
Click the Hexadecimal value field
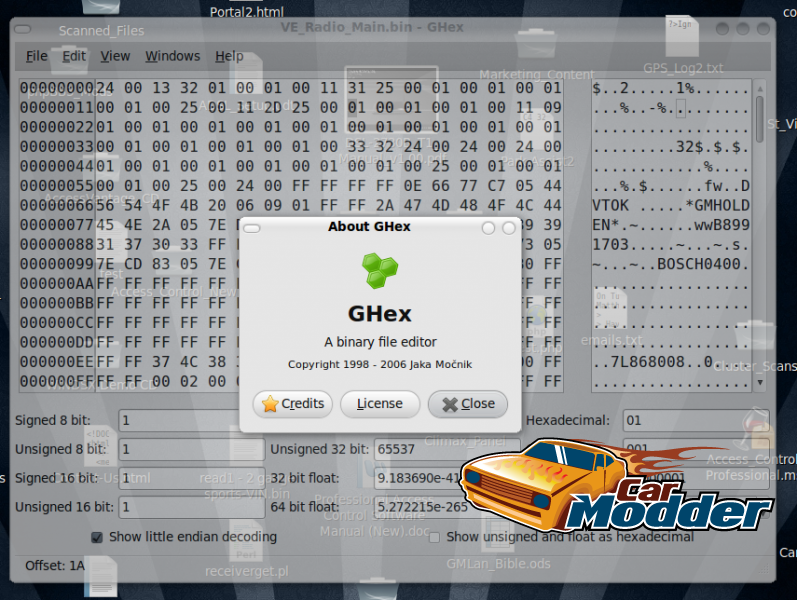[696, 421]
